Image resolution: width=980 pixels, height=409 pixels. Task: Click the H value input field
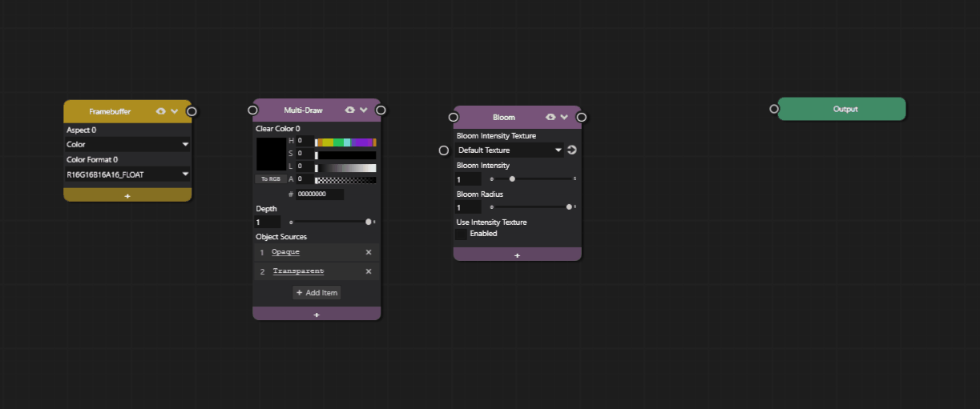pyautogui.click(x=304, y=141)
